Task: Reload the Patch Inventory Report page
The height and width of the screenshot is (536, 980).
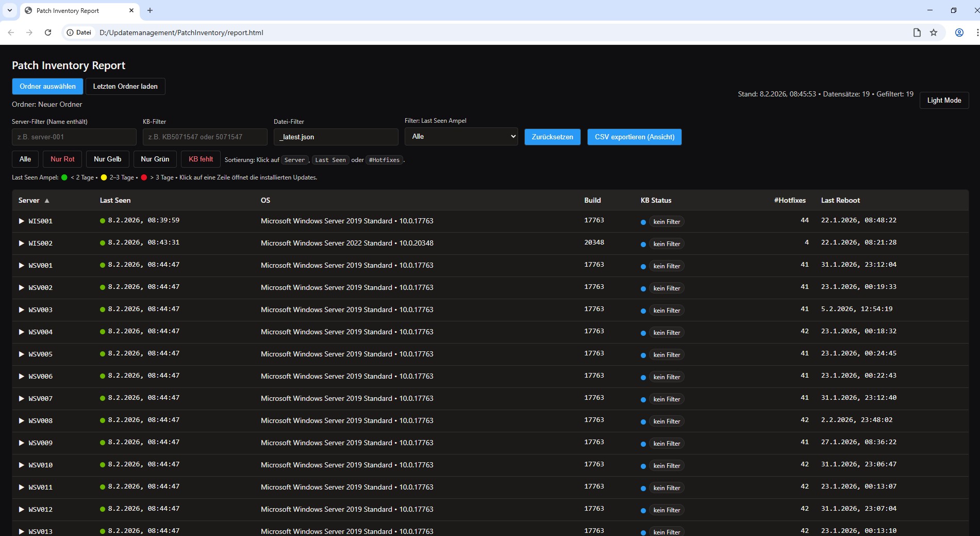Action: tap(48, 33)
